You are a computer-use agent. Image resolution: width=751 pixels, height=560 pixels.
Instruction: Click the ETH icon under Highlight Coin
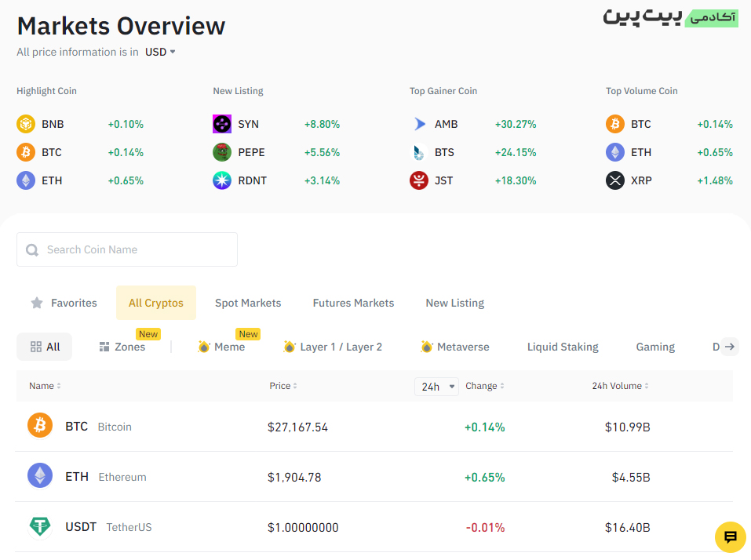(x=26, y=180)
